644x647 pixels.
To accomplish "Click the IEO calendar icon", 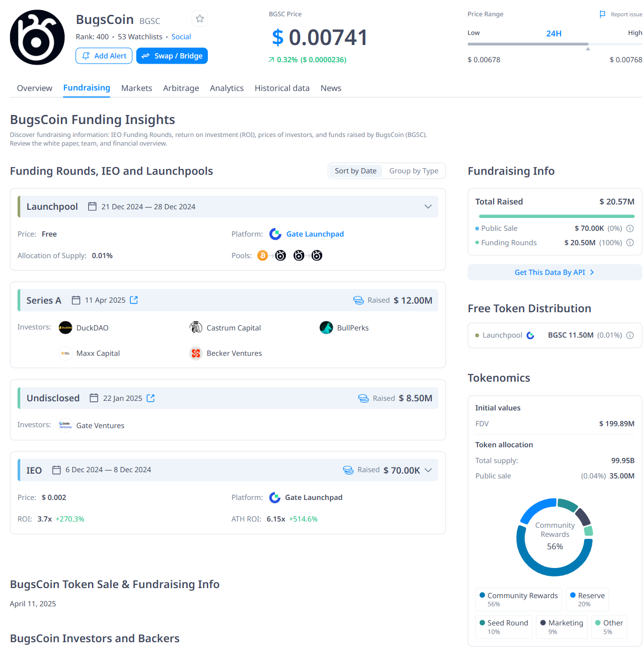I will coord(56,470).
